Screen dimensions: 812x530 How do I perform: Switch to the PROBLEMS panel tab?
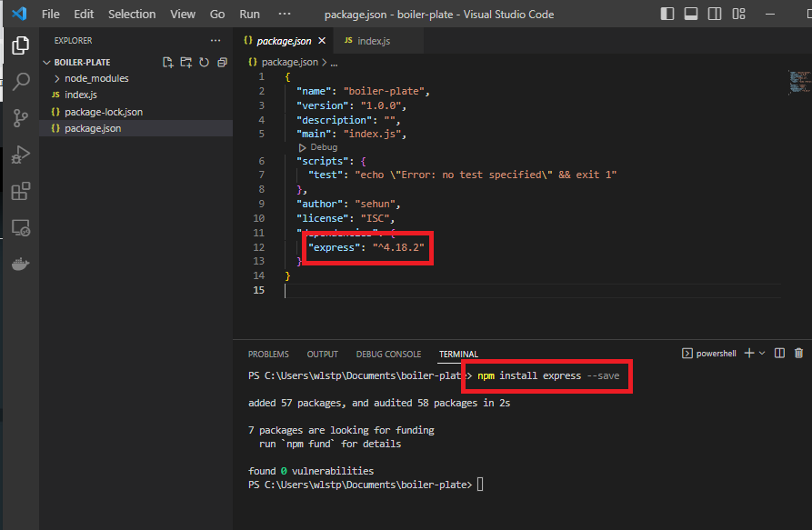(268, 354)
